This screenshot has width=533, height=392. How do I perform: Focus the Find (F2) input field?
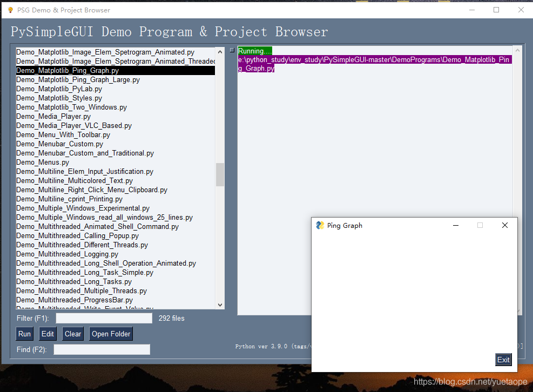pyautogui.click(x=102, y=349)
